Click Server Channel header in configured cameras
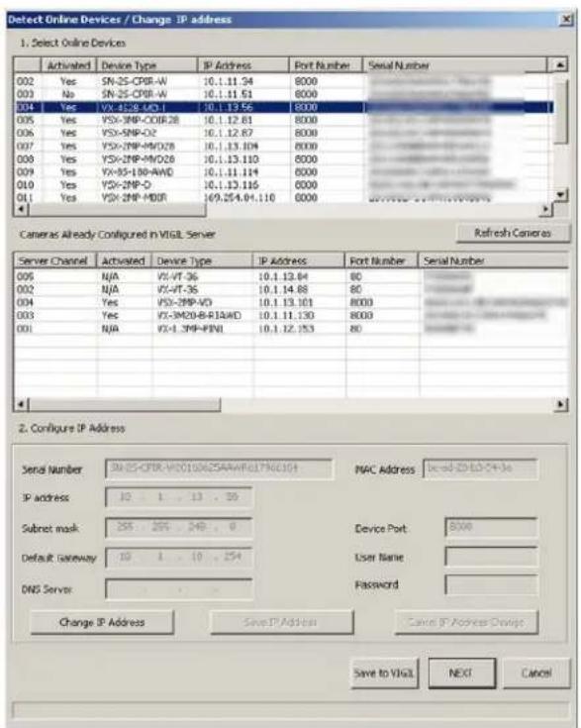The height and width of the screenshot is (728, 581). tap(55, 260)
